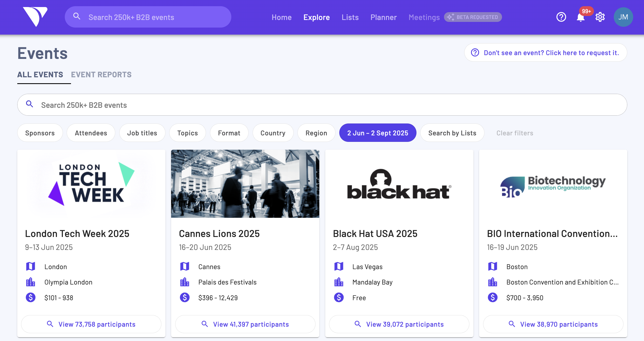This screenshot has height=341, width=644.
Task: Switch to the EVENT REPORTS tab
Action: (101, 75)
